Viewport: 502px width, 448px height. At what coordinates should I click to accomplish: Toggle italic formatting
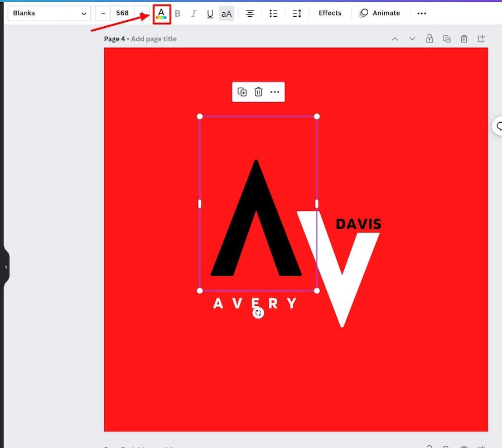pyautogui.click(x=194, y=13)
